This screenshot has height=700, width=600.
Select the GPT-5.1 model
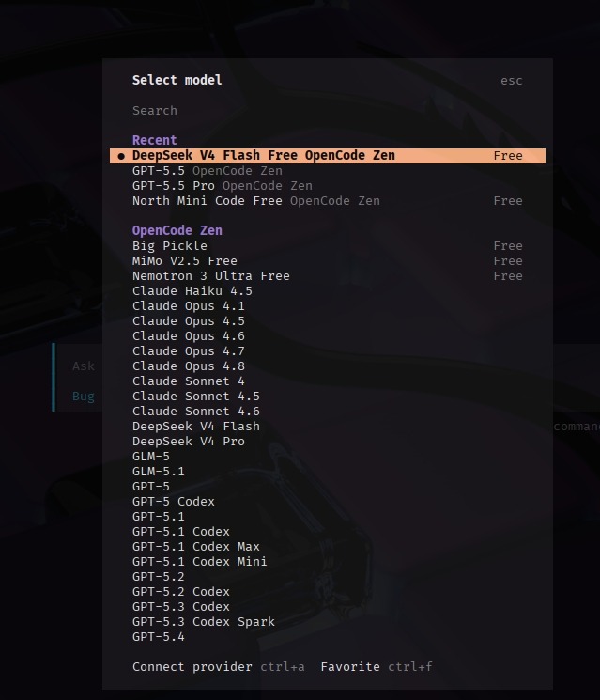(328, 517)
